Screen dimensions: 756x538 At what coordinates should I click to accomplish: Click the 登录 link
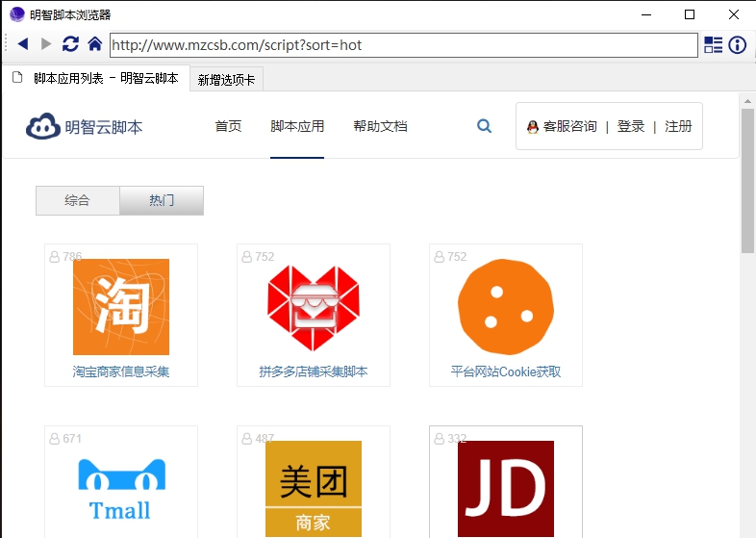pyautogui.click(x=631, y=126)
